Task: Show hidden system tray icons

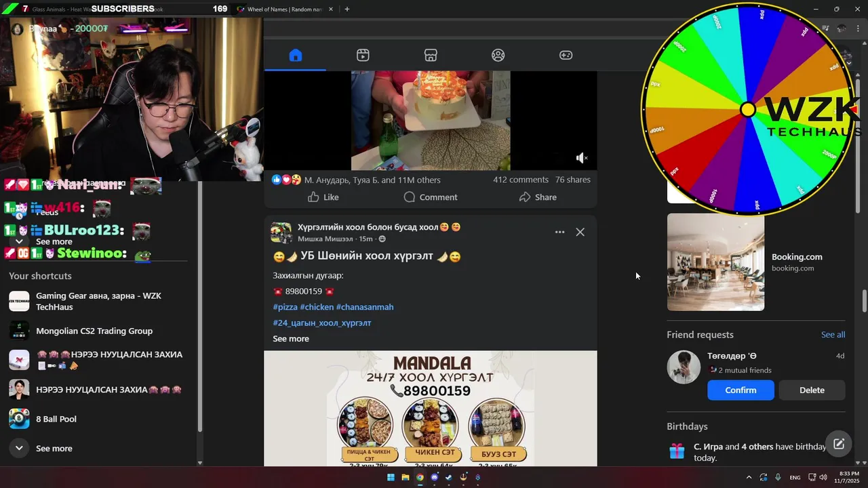Action: point(749,477)
